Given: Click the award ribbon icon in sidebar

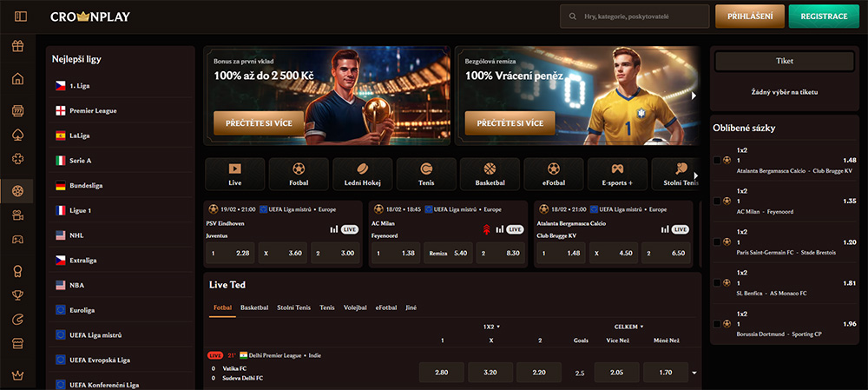Looking at the screenshot, I should coord(17,271).
